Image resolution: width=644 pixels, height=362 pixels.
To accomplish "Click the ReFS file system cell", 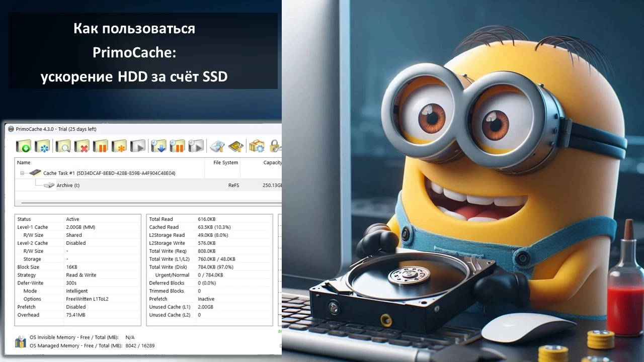I will click(233, 186).
